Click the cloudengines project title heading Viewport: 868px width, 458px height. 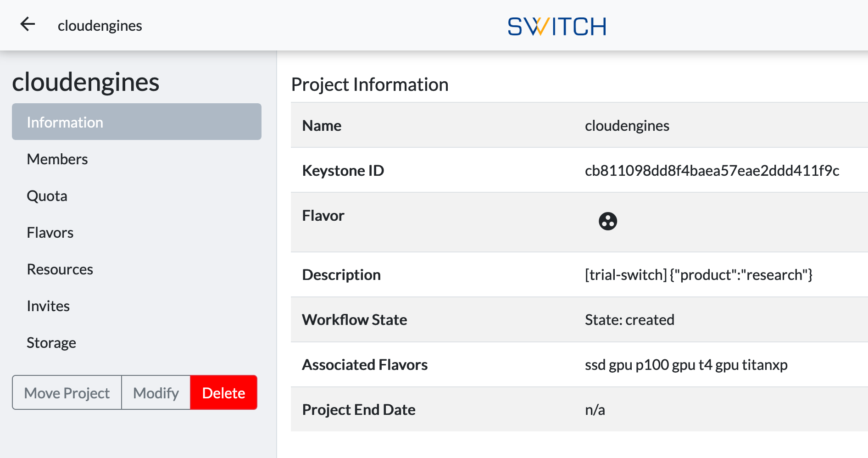[86, 83]
